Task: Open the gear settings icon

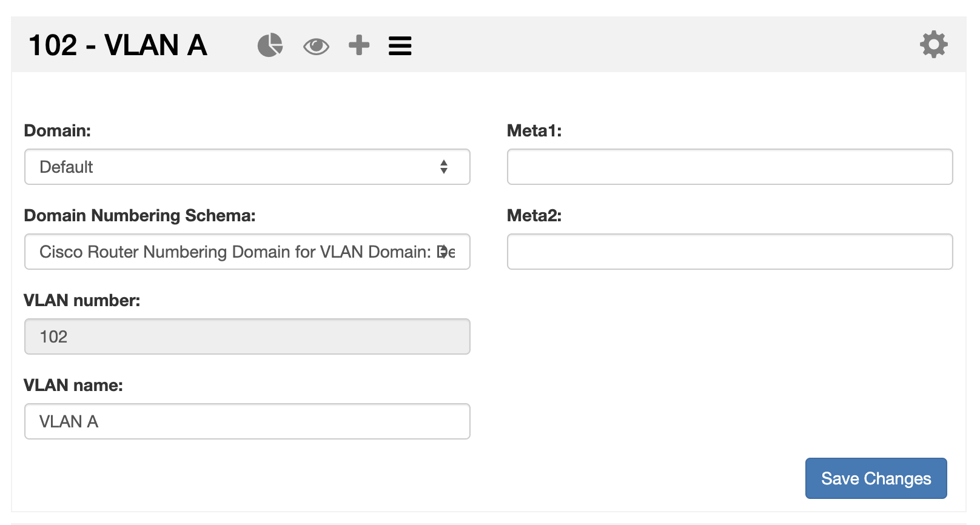Action: click(933, 45)
